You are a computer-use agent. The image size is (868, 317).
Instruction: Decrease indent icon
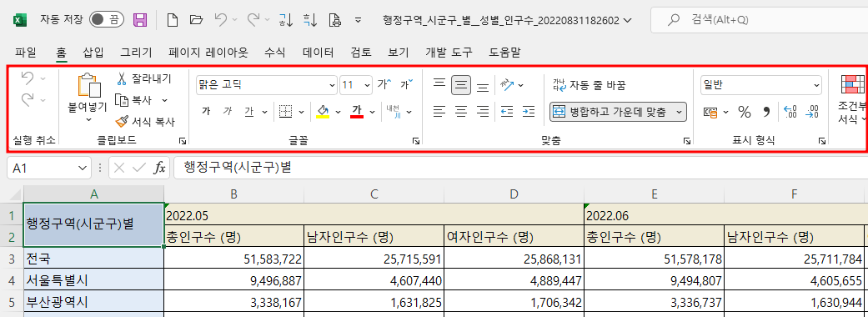tap(506, 112)
